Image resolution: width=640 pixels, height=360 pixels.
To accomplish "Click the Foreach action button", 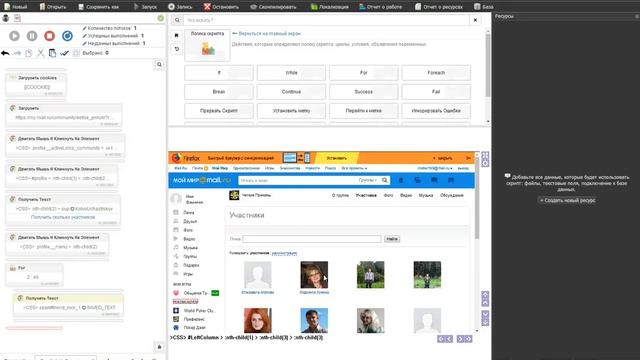I will (x=436, y=73).
